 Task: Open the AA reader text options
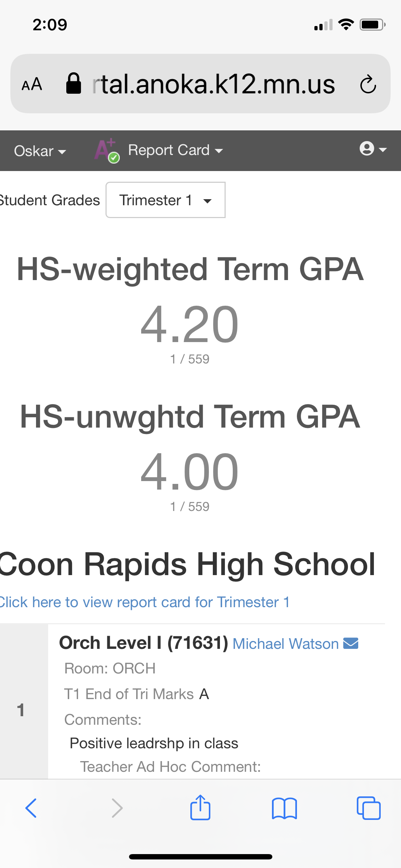point(32,85)
